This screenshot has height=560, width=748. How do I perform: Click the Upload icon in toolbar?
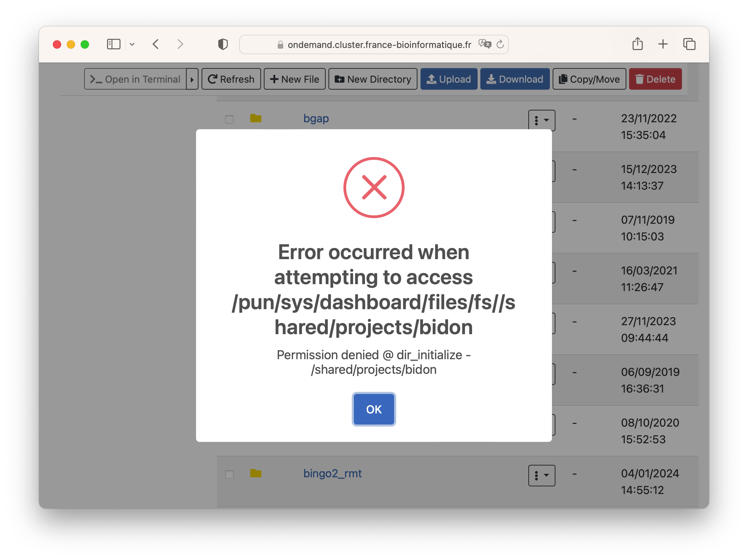tap(449, 79)
